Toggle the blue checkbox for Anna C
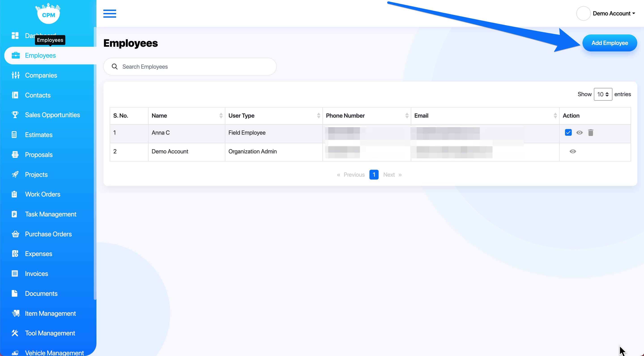Image resolution: width=644 pixels, height=356 pixels. click(x=568, y=132)
